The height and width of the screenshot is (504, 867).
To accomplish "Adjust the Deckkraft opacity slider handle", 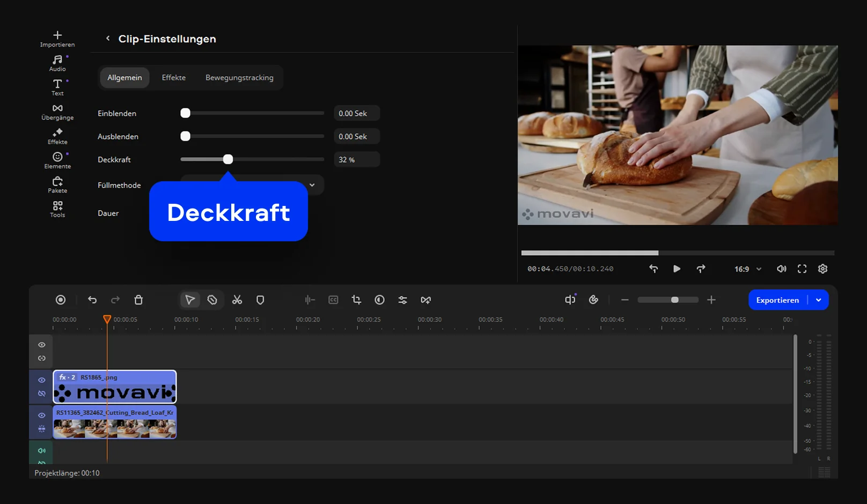I will 228,159.
